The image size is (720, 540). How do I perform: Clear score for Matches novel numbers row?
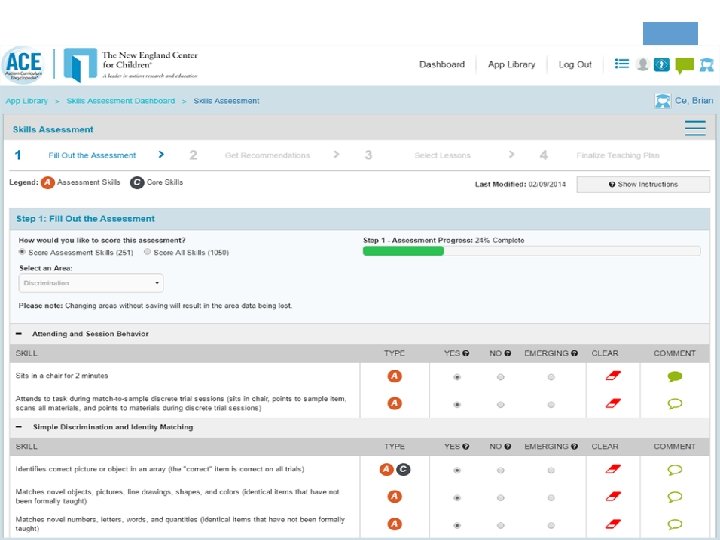tap(613, 524)
